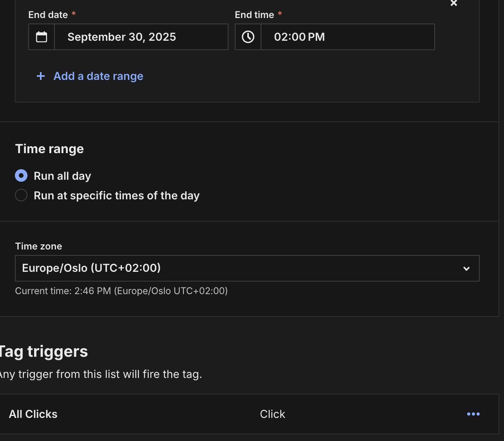This screenshot has width=504, height=441.
Task: Click the End time field label
Action: point(254,15)
